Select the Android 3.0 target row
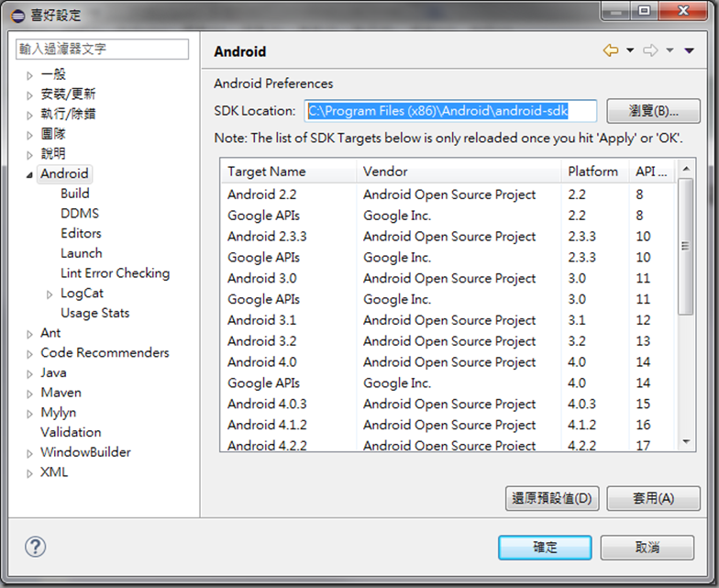 [x=448, y=278]
